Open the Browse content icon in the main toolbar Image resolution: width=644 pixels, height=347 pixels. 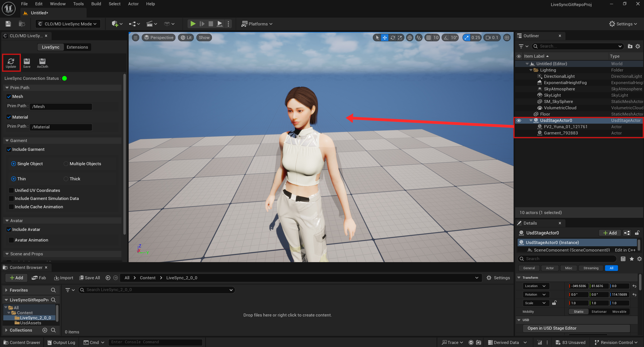(22, 24)
